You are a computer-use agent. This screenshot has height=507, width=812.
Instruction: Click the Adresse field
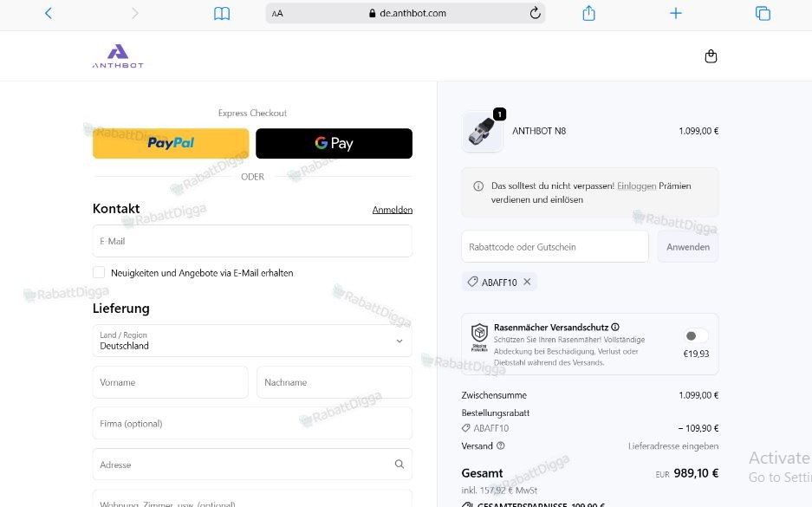(252, 465)
